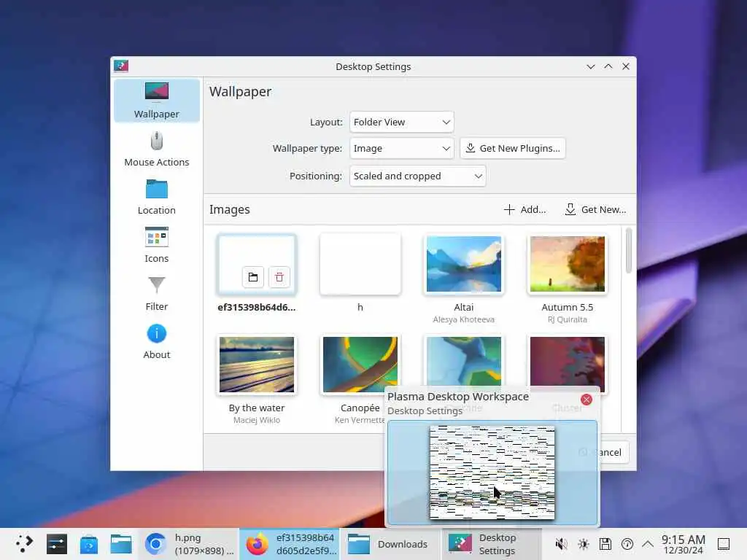Open the Icons settings page
The width and height of the screenshot is (747, 560).
(156, 245)
